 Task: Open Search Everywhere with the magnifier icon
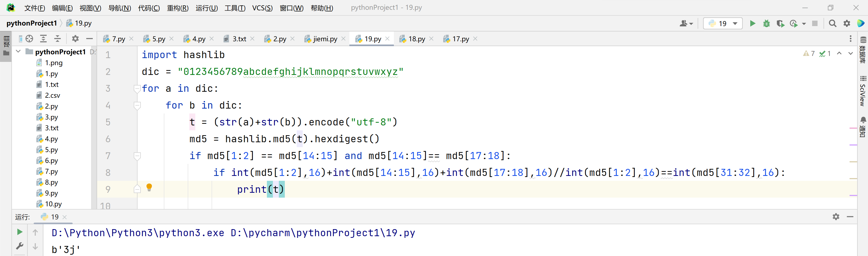[x=832, y=23]
